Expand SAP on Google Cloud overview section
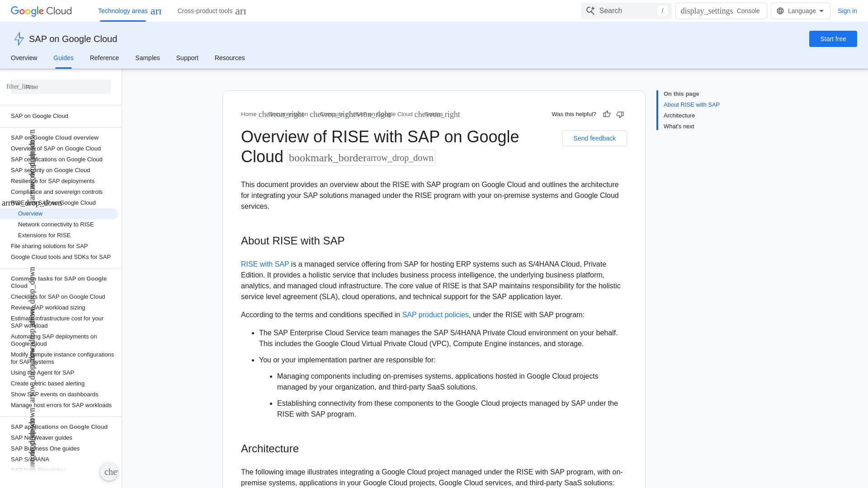Viewport: 868px width, 488px height. [x=55, y=138]
